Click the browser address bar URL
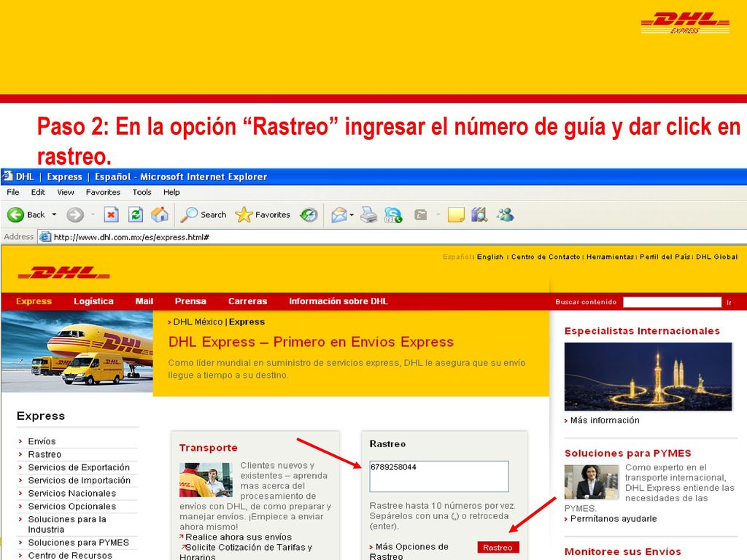747x560 pixels. (x=131, y=237)
